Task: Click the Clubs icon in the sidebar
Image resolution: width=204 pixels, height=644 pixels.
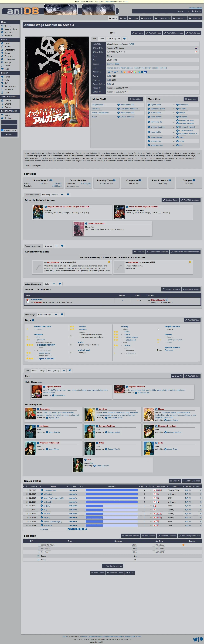Action: coord(2,53)
